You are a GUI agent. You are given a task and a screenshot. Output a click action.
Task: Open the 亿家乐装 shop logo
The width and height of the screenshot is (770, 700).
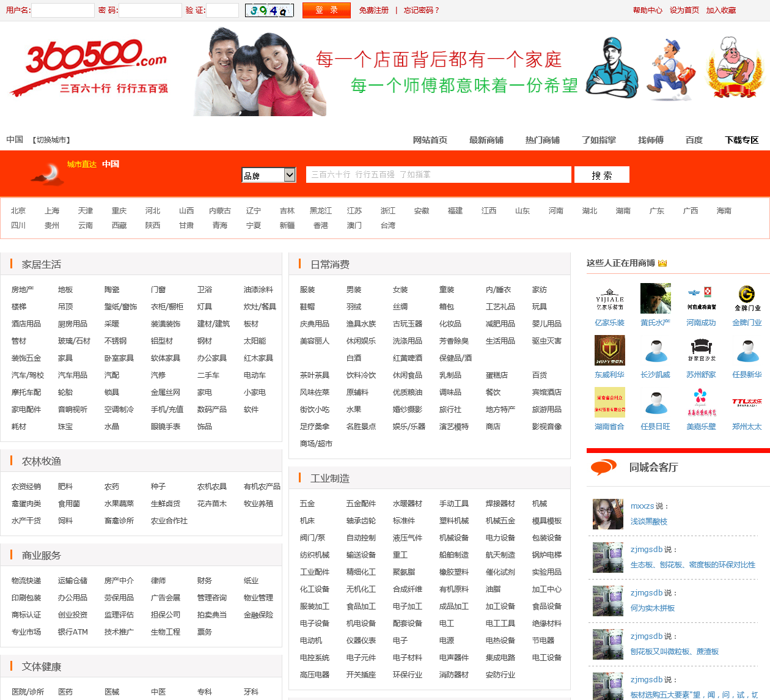[609, 298]
